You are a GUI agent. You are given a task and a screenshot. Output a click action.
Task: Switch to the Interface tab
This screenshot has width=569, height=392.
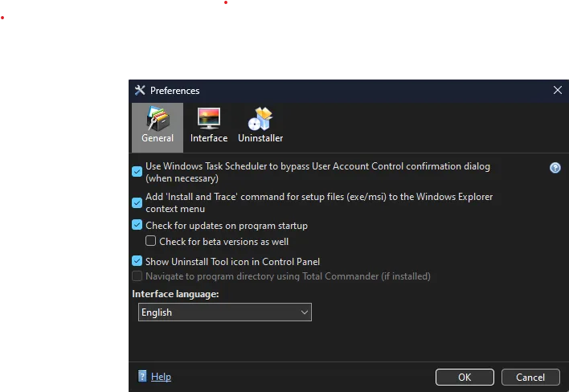[209, 127]
